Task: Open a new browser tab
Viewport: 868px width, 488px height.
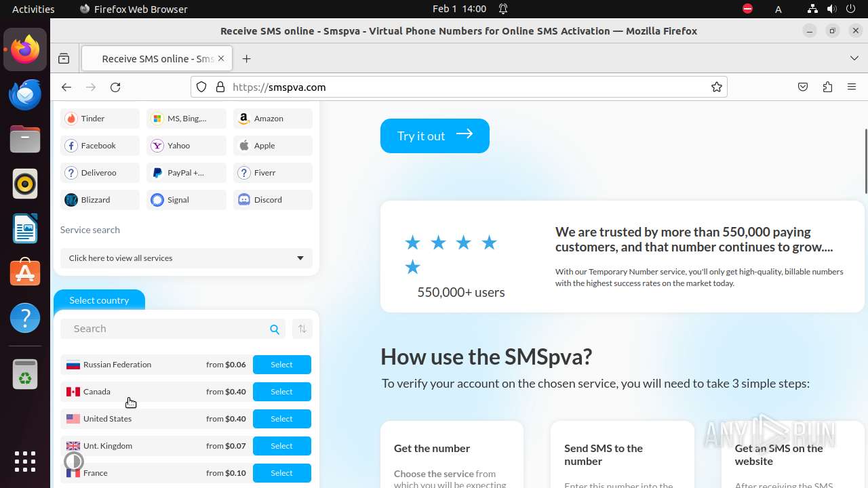Action: tap(246, 59)
